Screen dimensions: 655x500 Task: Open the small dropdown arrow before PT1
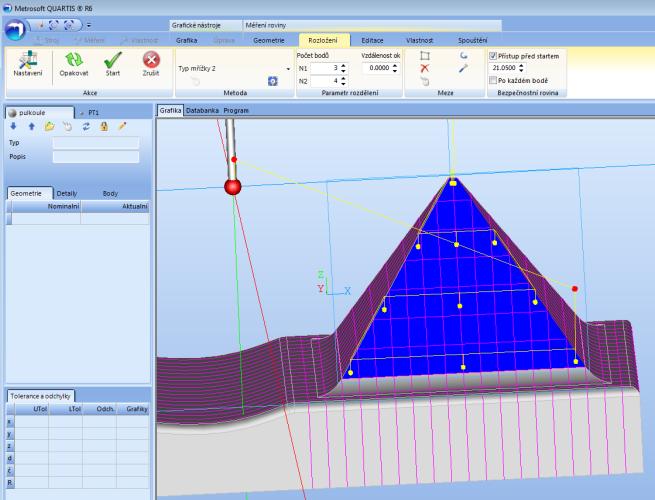click(81, 113)
